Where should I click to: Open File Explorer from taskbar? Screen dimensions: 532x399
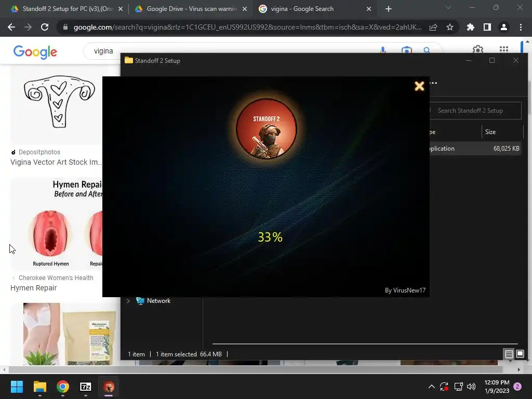coord(39,387)
